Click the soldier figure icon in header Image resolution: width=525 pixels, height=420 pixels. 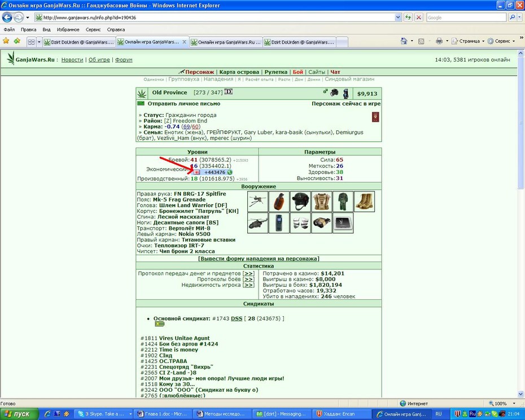(x=346, y=94)
